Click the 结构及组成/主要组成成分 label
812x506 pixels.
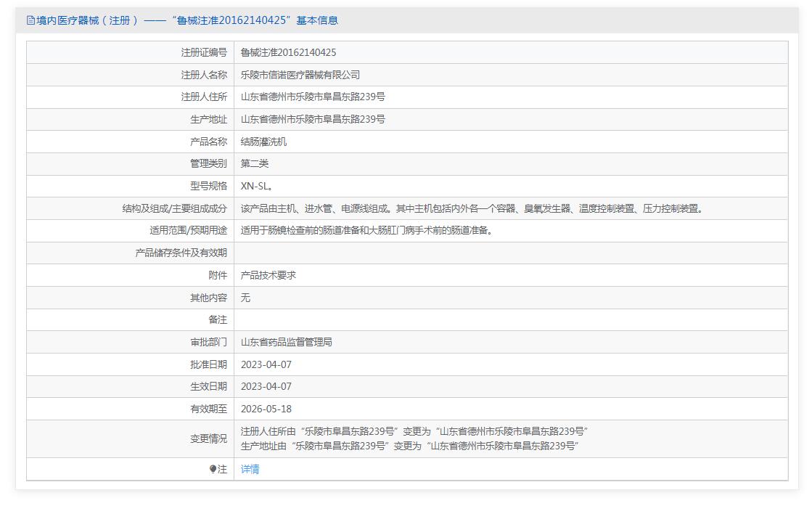174,209
